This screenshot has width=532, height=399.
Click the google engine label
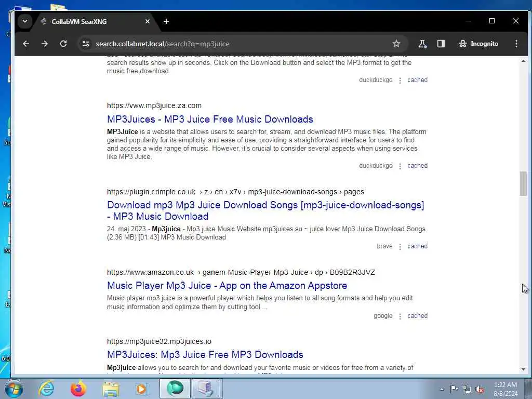[x=383, y=316]
